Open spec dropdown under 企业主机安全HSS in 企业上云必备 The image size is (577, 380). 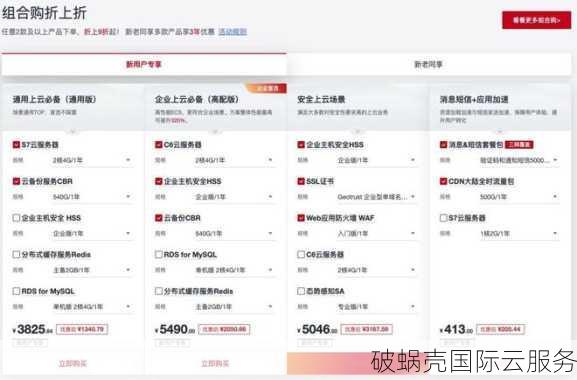(x=234, y=197)
